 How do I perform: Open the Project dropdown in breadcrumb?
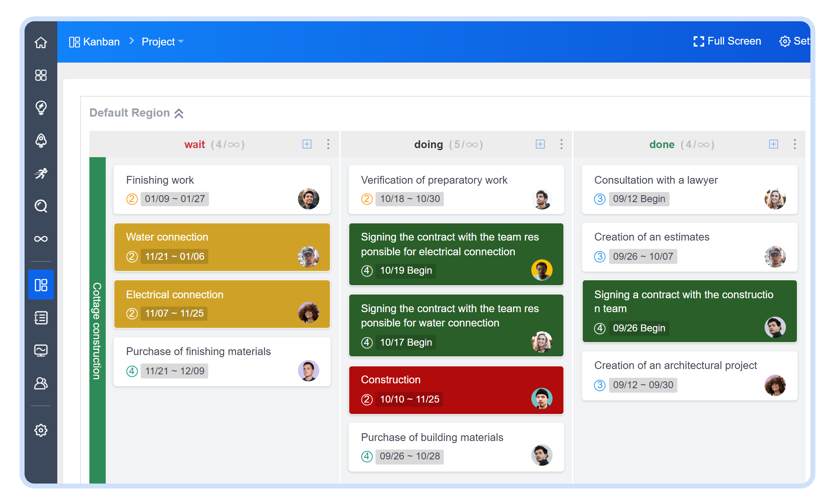162,42
